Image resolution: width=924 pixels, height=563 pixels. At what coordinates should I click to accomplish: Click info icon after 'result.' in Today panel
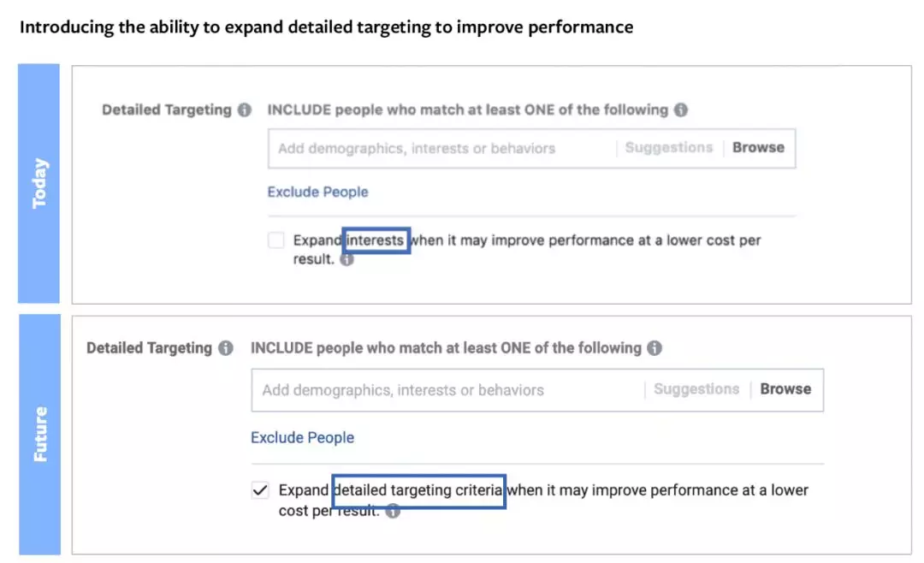(346, 259)
